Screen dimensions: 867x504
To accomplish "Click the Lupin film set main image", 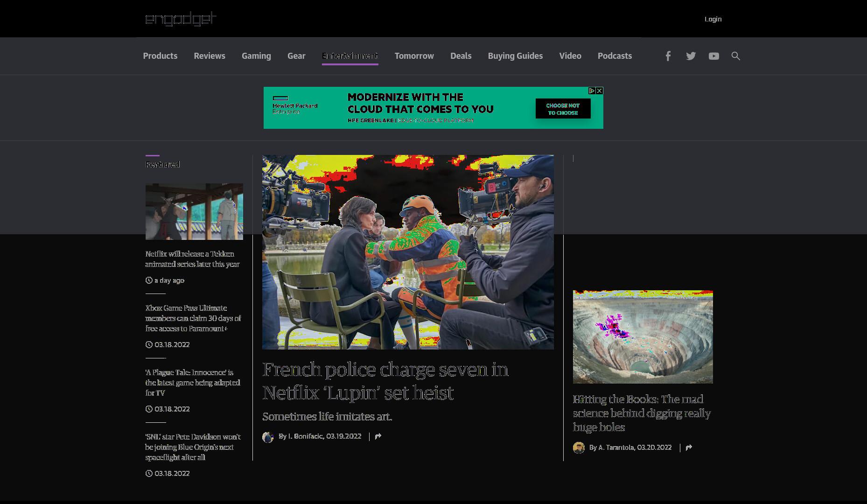I will coord(408,252).
